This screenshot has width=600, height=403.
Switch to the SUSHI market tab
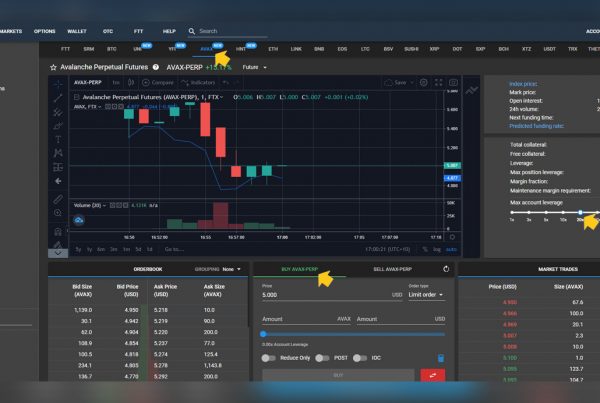[x=411, y=49]
